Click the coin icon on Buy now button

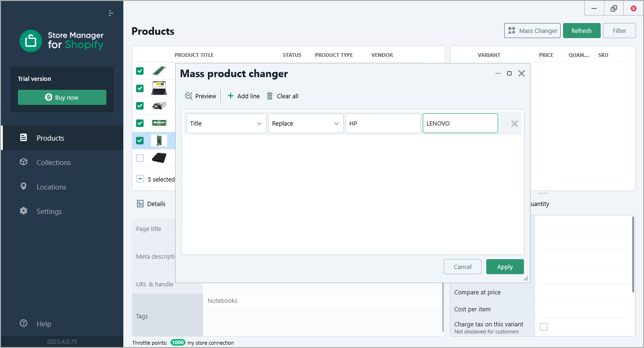click(x=48, y=97)
